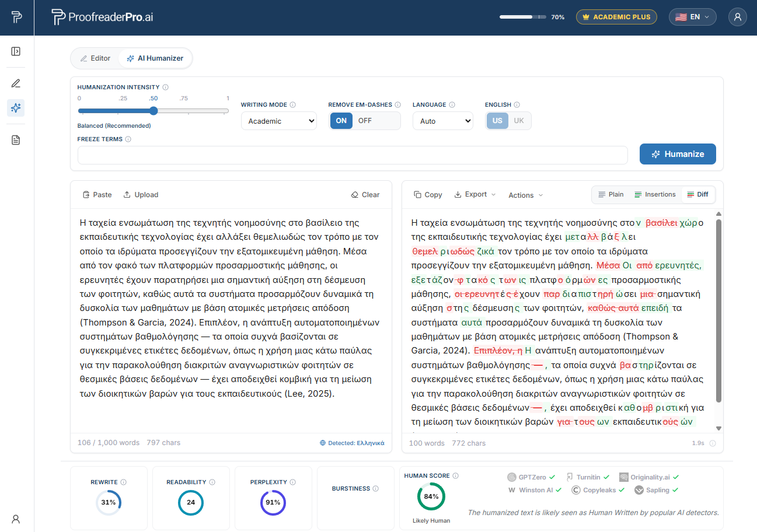757x532 pixels.
Task: Click the info icon next to 1.9s
Action: [x=713, y=443]
